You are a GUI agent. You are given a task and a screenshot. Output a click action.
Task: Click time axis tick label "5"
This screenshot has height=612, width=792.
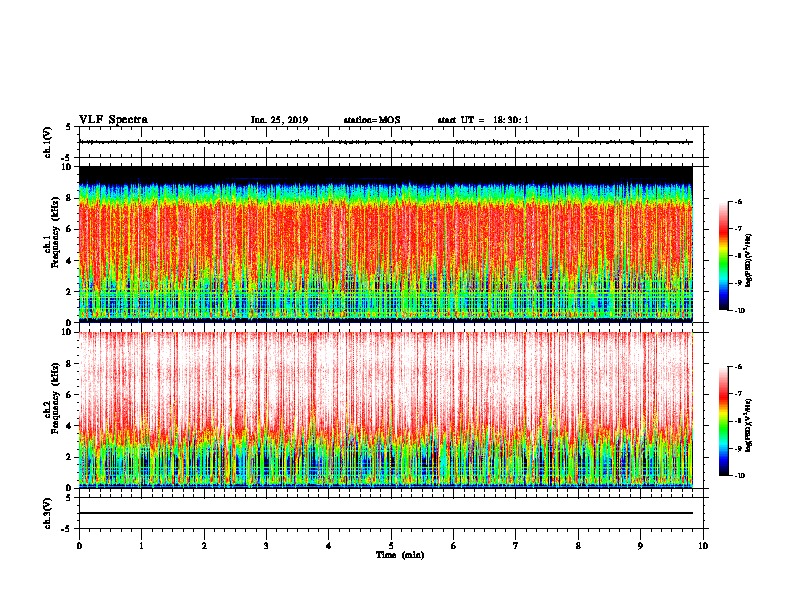(x=391, y=546)
